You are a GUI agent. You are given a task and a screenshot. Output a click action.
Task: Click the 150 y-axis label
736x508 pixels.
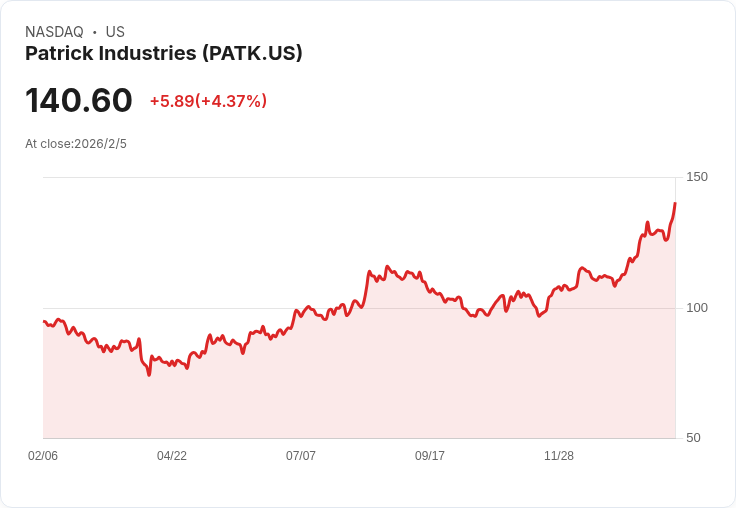697,177
